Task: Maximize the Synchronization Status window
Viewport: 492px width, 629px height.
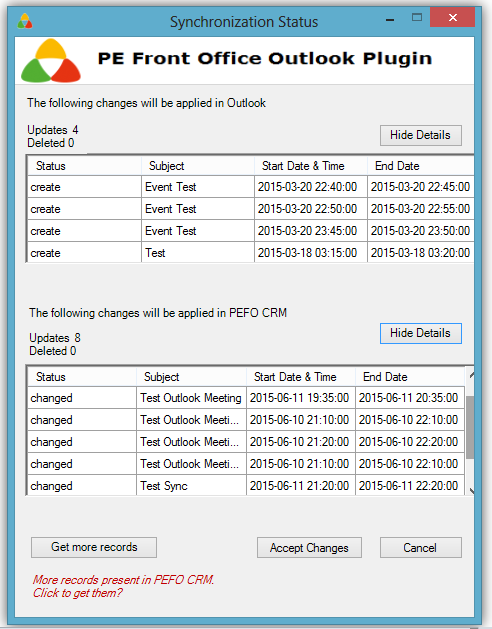Action: 417,18
